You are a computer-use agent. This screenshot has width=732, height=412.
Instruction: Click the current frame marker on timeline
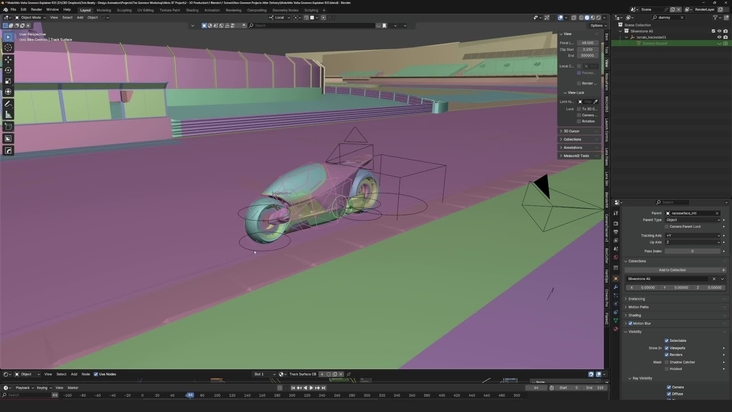click(x=190, y=395)
